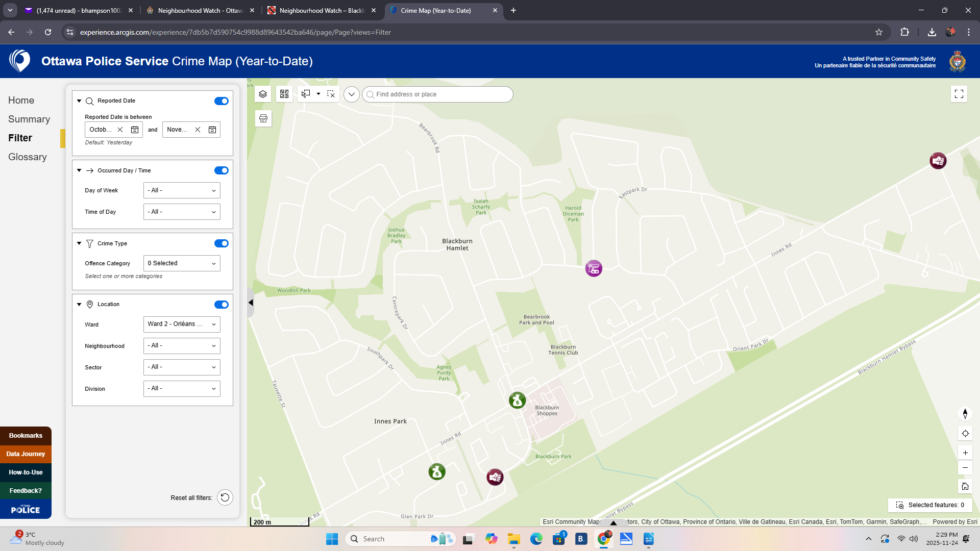Reset all filters
The image size is (980, 551).
click(x=225, y=497)
